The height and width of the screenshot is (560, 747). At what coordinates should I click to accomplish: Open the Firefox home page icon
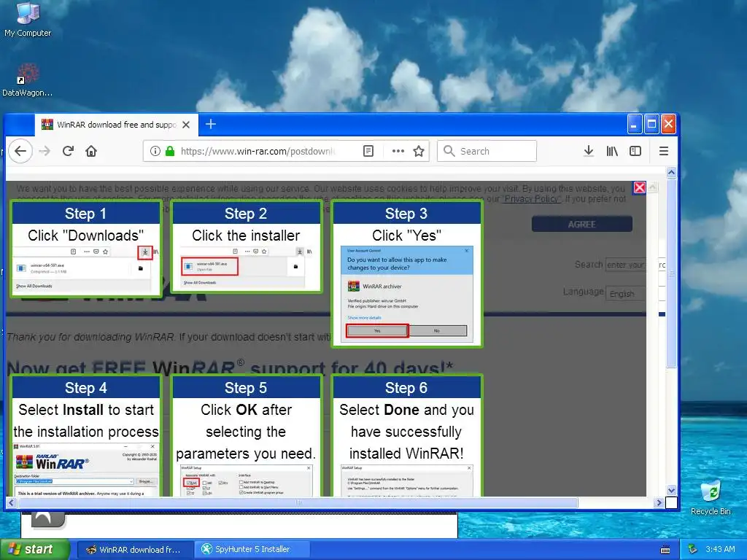pos(91,152)
